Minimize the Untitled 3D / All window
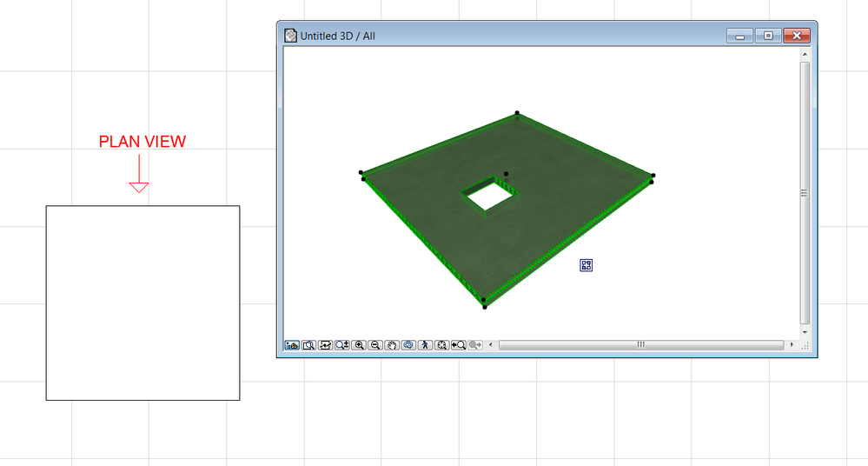The height and width of the screenshot is (466, 868). tap(739, 36)
